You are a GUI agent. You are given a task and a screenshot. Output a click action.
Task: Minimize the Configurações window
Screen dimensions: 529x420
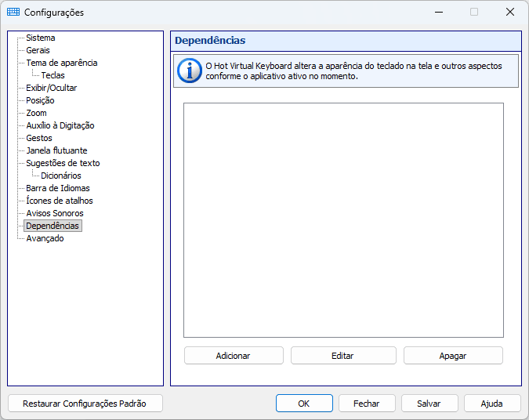point(439,12)
